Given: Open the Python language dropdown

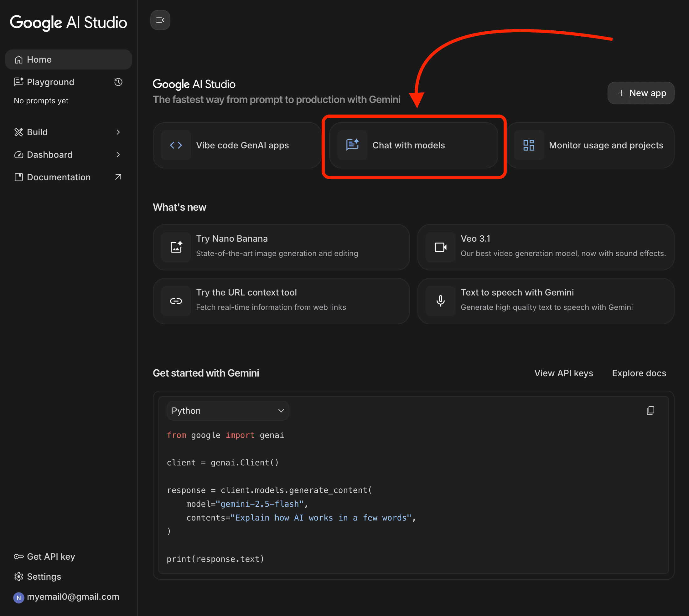Looking at the screenshot, I should pyautogui.click(x=228, y=411).
